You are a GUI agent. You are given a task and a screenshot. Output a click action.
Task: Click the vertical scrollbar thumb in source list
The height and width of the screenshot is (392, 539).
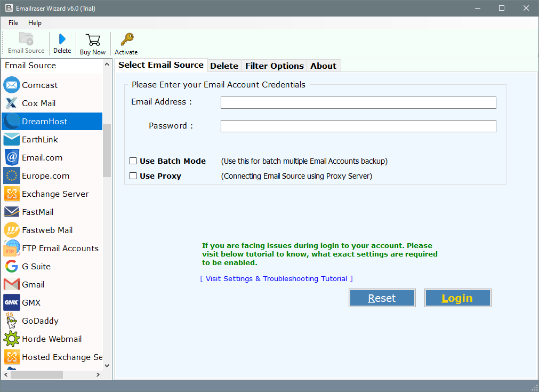point(107,150)
